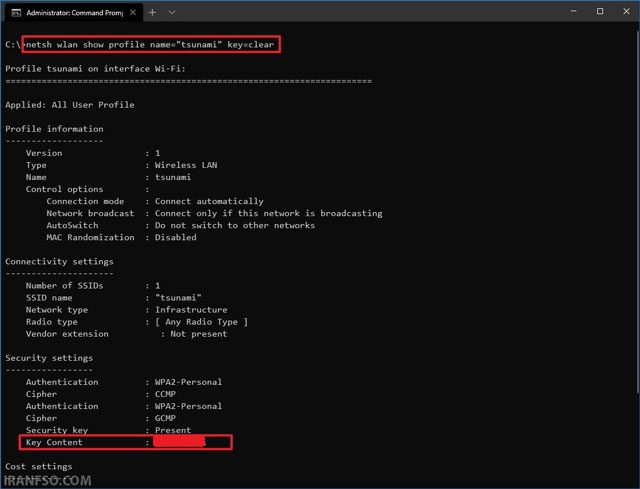Screen dimensions: 640x489
Task: Click the 'Security settings' heading
Action: [49, 358]
